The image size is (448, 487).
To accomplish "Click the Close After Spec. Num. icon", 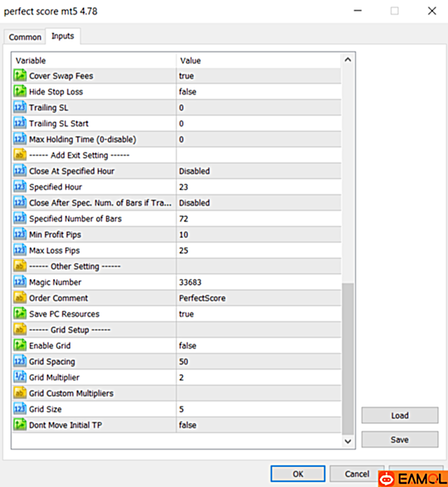I will (20, 203).
